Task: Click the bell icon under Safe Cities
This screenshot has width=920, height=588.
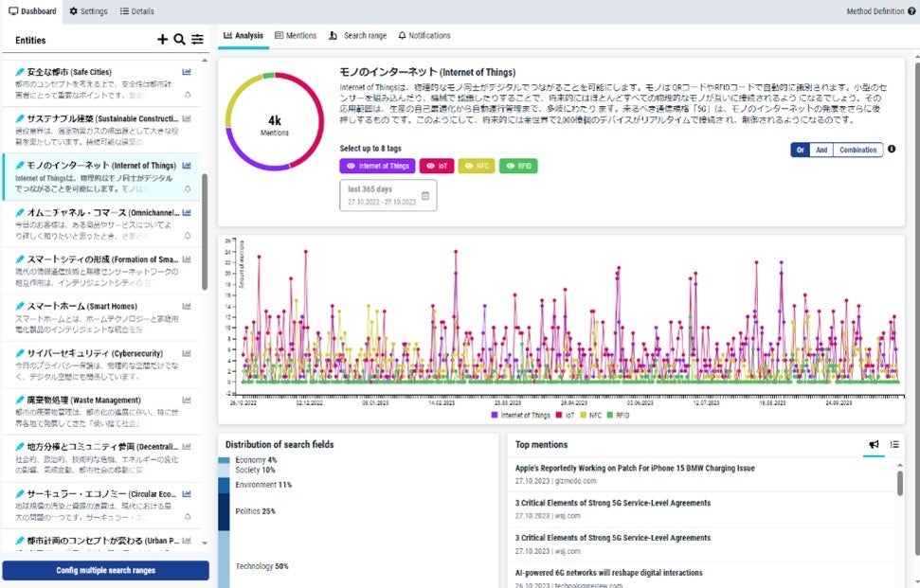Action: [x=188, y=95]
